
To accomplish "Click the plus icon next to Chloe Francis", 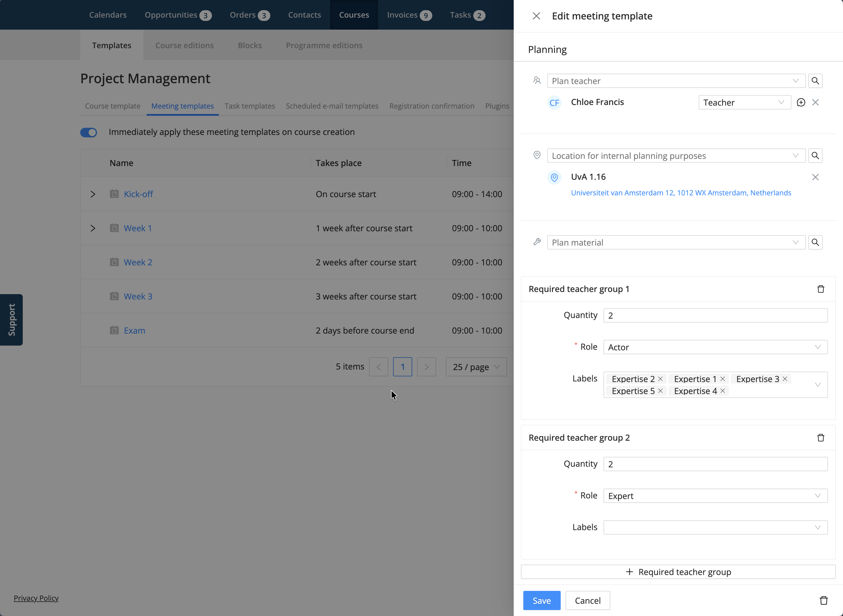I will [800, 103].
